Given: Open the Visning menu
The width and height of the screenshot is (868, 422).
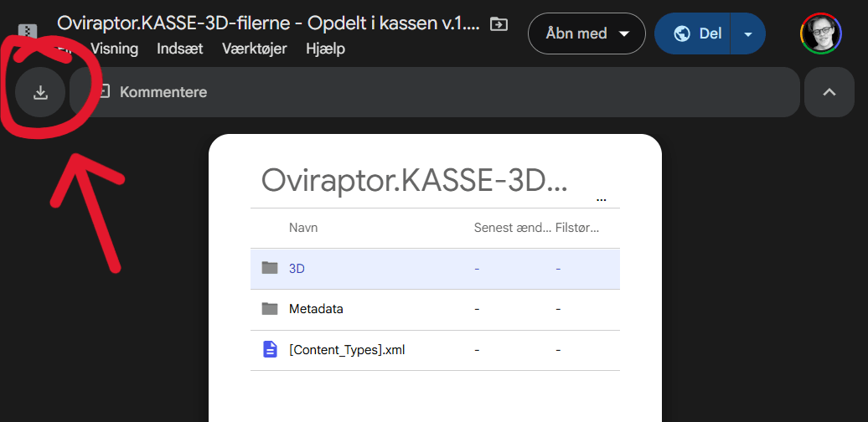Looking at the screenshot, I should pos(114,49).
